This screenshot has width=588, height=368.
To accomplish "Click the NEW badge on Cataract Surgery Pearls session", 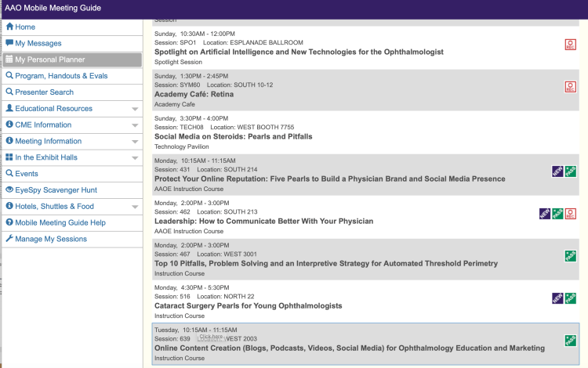I will [x=557, y=298].
